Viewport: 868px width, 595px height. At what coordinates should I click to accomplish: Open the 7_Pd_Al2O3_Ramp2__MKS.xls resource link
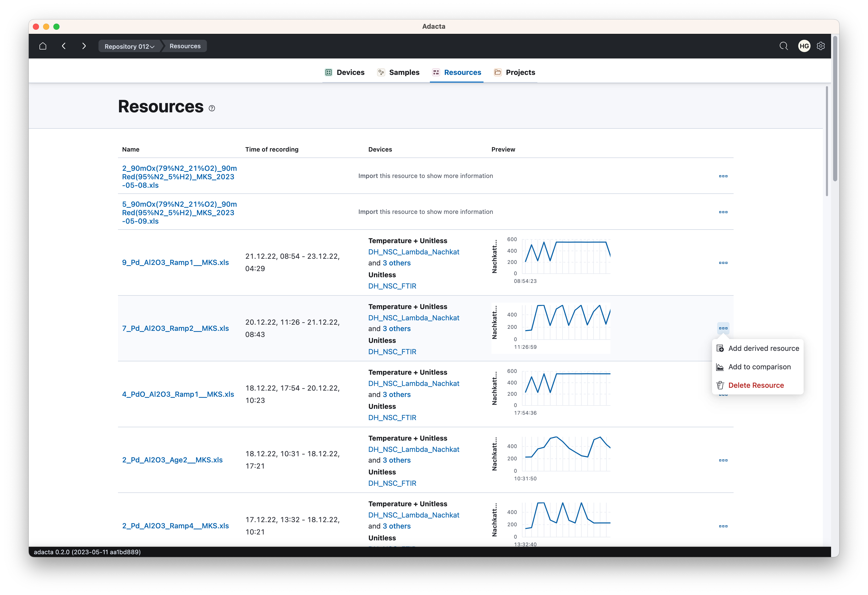(x=175, y=328)
